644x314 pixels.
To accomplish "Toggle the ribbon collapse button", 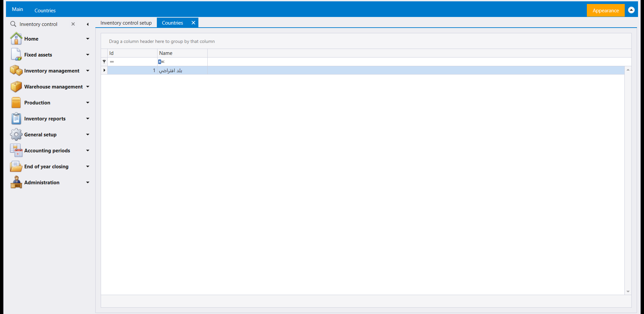I will 631,10.
